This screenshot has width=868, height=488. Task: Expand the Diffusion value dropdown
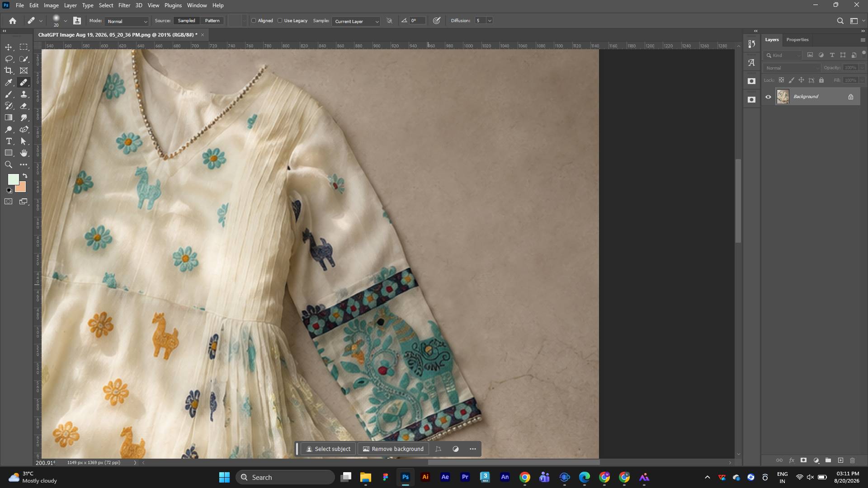pyautogui.click(x=490, y=21)
